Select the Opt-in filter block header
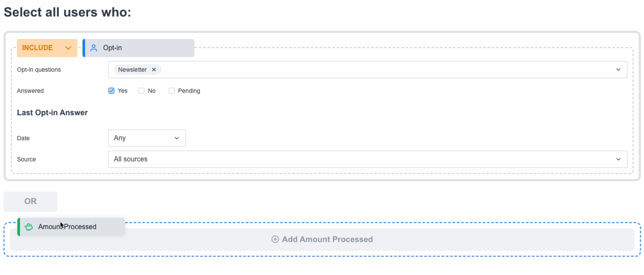The width and height of the screenshot is (644, 275). tap(139, 48)
